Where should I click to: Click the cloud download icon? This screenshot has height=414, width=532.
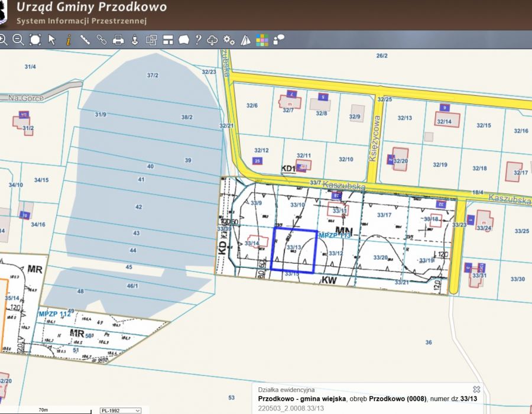[x=213, y=40]
